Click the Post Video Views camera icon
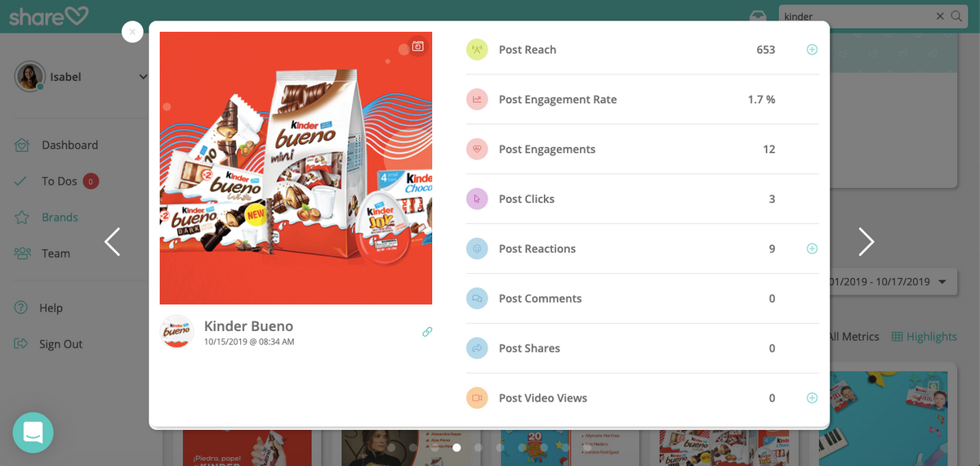 tap(477, 398)
